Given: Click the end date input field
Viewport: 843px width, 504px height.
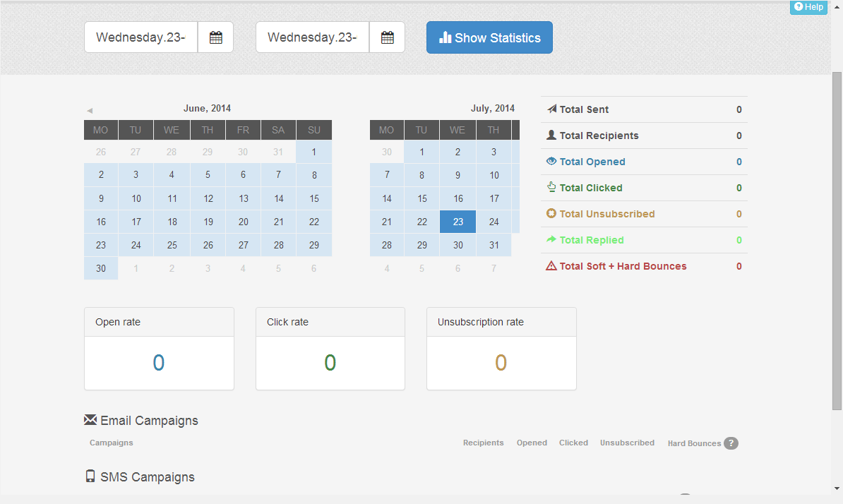Looking at the screenshot, I should [x=313, y=37].
